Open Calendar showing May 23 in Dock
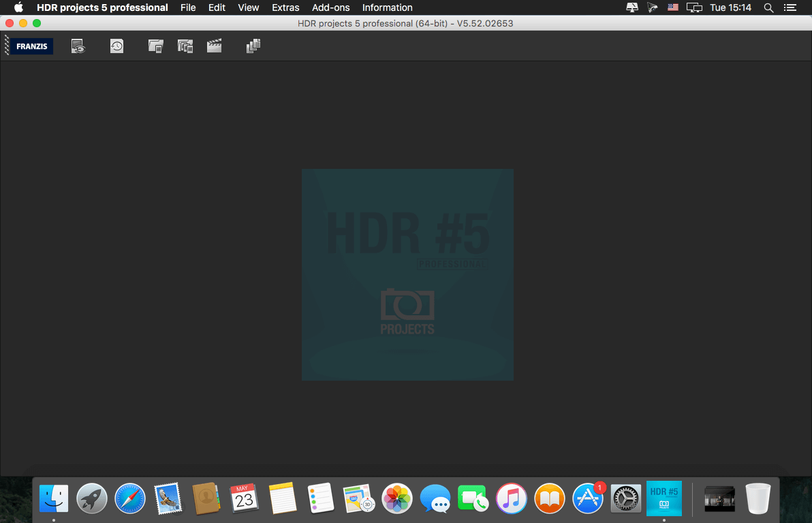The width and height of the screenshot is (812, 523). [x=245, y=498]
